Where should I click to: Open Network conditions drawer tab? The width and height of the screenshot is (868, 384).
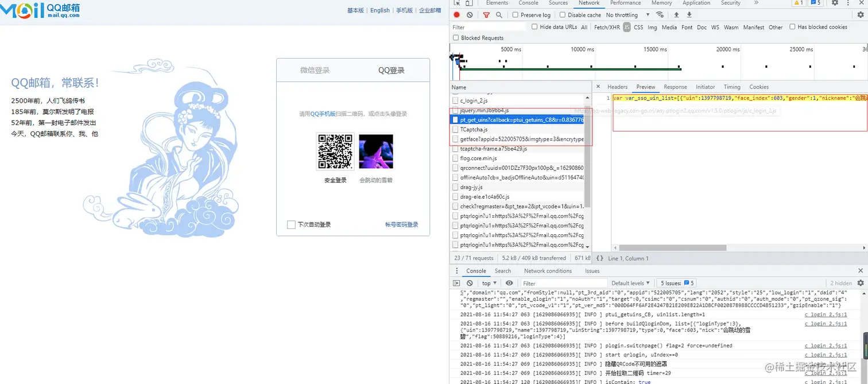[x=548, y=271]
